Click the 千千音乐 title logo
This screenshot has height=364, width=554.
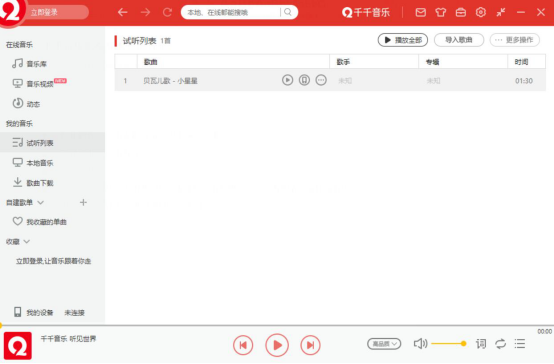pyautogui.click(x=366, y=12)
